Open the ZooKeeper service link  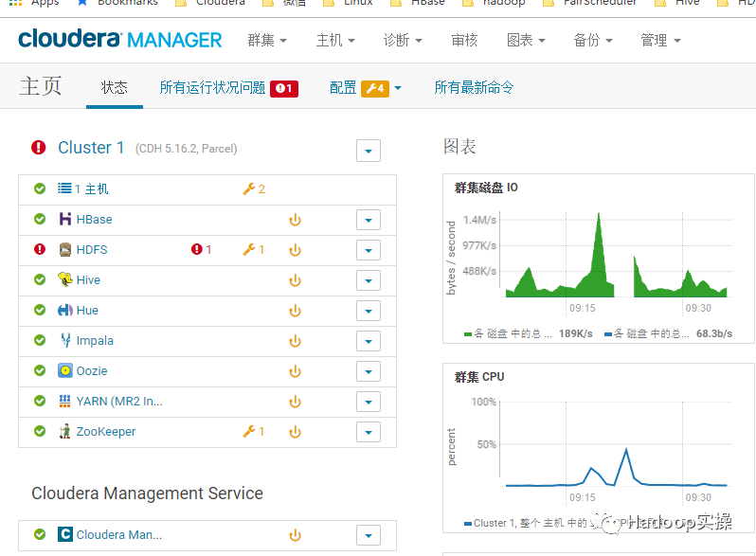point(106,432)
